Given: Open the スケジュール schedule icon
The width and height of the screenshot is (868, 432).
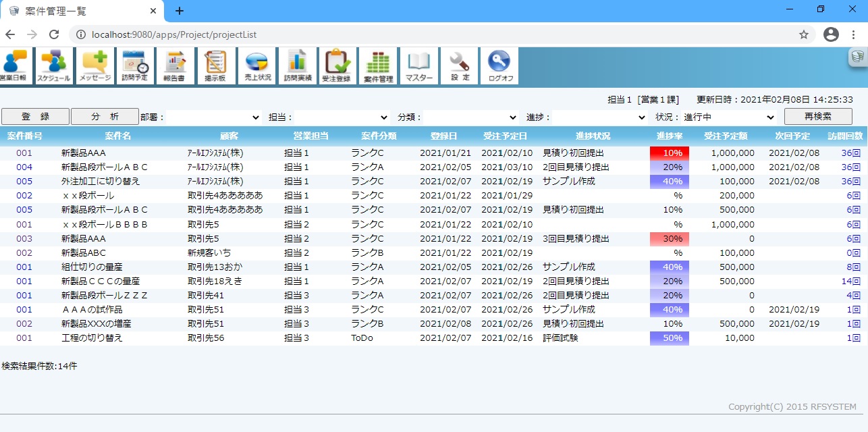Looking at the screenshot, I should 53,66.
